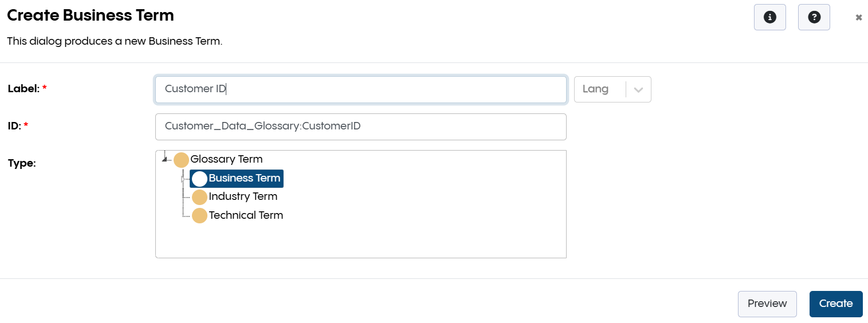Choose Technical Term as the type
Screen dimensions: 868x323
(246, 215)
